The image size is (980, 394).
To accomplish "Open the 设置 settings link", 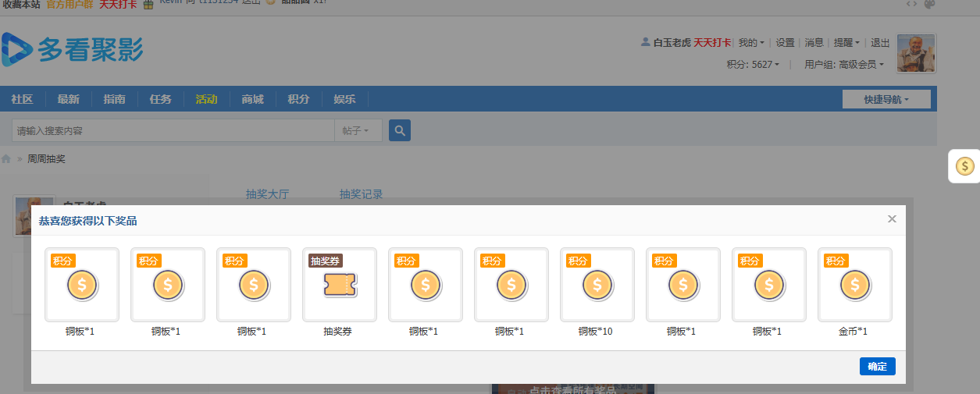I will [785, 43].
